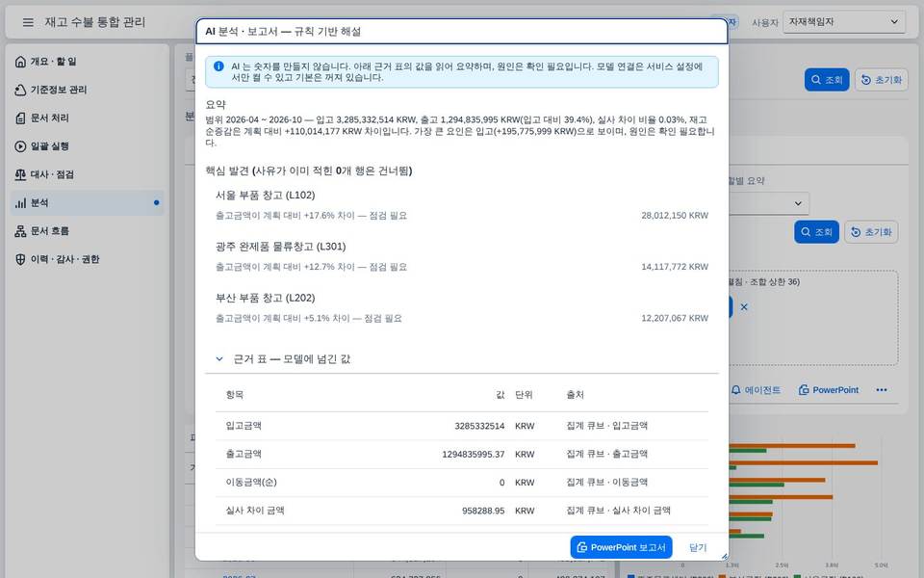Click the 12,207,067 KRW amount
Screen dimensions: 924x578
pyautogui.click(x=675, y=318)
